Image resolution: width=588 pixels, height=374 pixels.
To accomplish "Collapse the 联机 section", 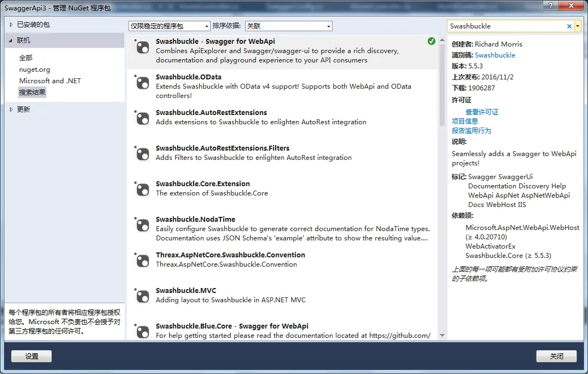I will (10, 41).
